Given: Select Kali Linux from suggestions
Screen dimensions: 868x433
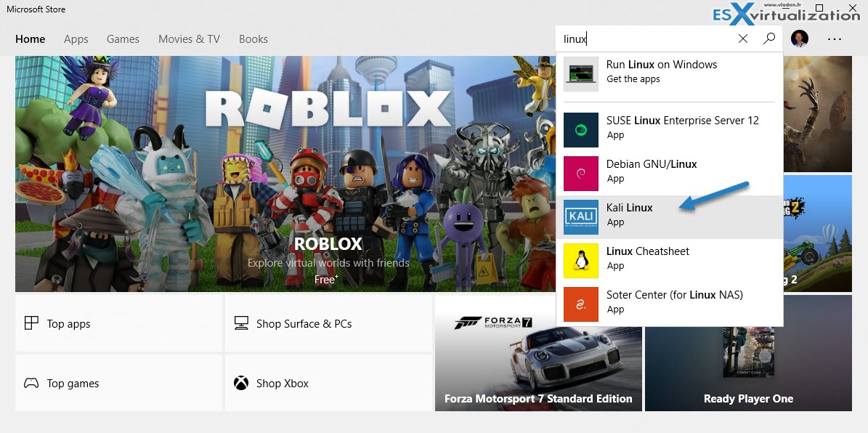Looking at the screenshot, I should pos(669,217).
